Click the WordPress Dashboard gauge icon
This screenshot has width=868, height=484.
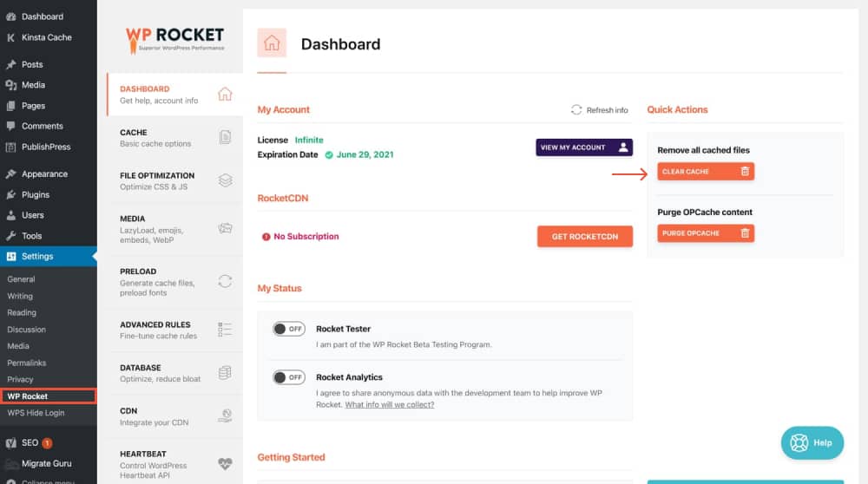[11, 16]
